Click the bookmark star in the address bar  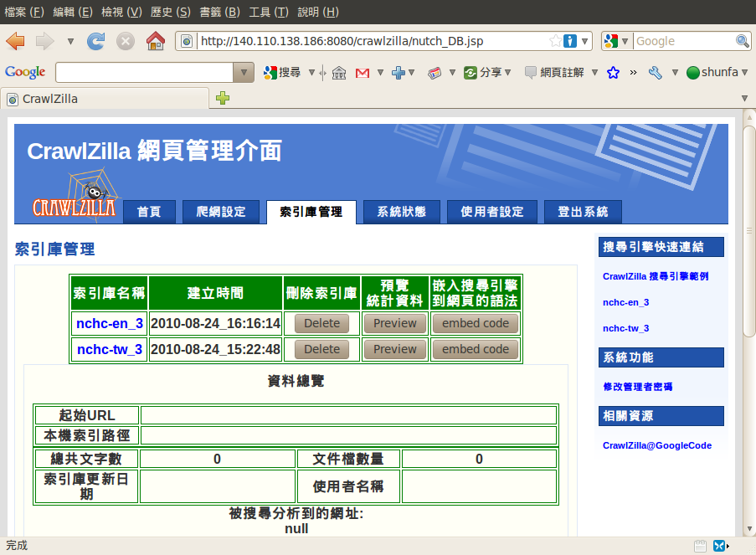click(x=555, y=41)
